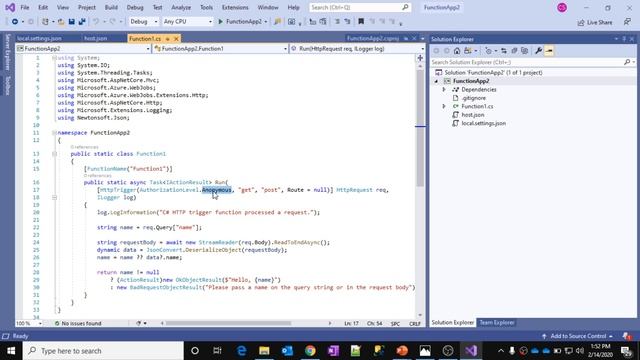Open the solution configuration Debug dropdown
The height and width of the screenshot is (360, 640).
click(143, 22)
